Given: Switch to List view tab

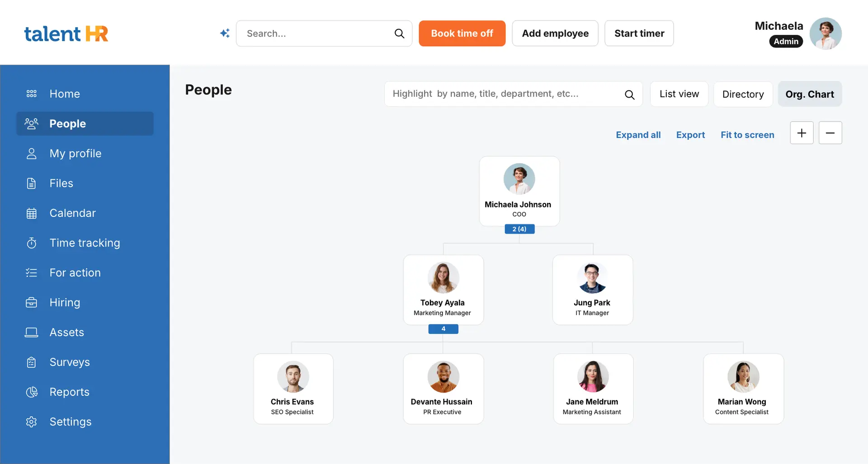Looking at the screenshot, I should (679, 94).
